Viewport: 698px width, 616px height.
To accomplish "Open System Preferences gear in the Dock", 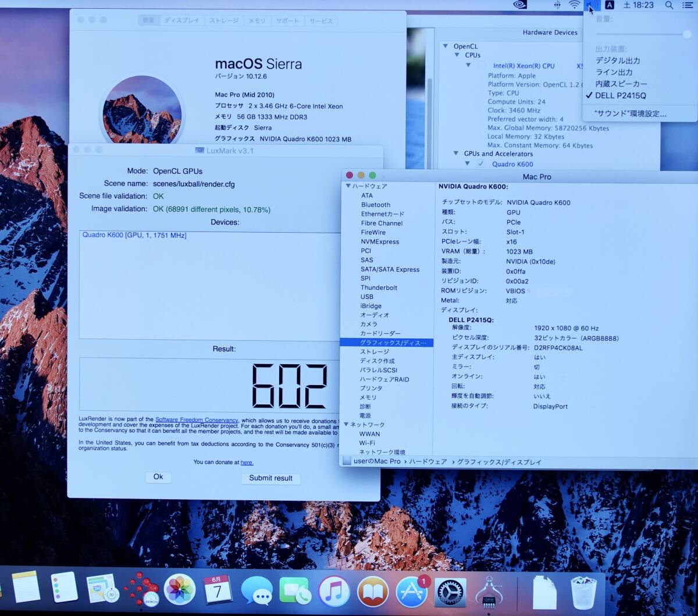I will coord(450,593).
